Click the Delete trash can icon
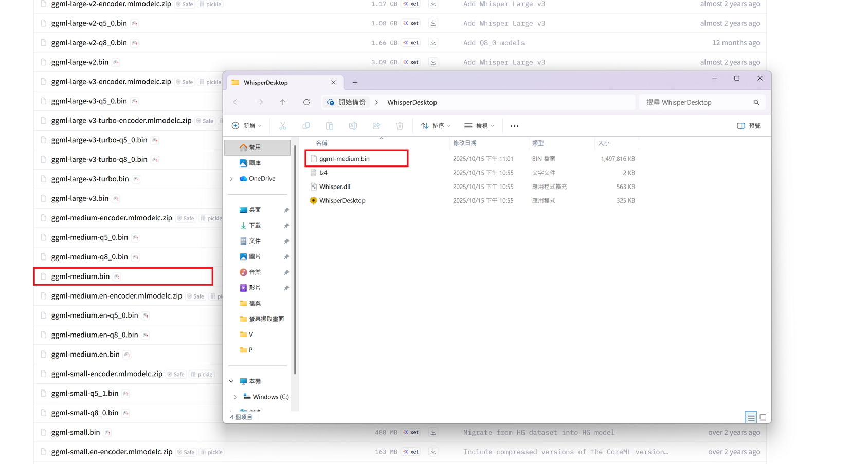 point(400,126)
